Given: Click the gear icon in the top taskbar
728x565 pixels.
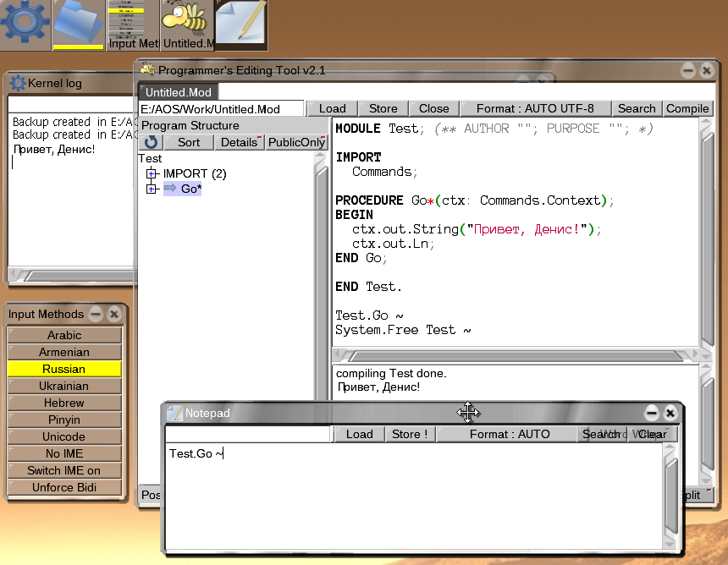Looking at the screenshot, I should (25, 24).
